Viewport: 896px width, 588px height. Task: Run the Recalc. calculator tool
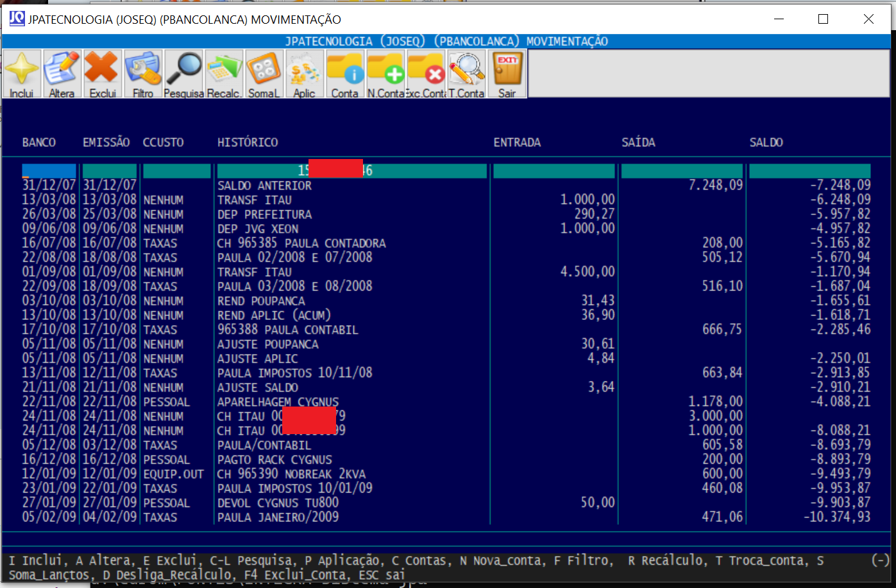click(223, 73)
